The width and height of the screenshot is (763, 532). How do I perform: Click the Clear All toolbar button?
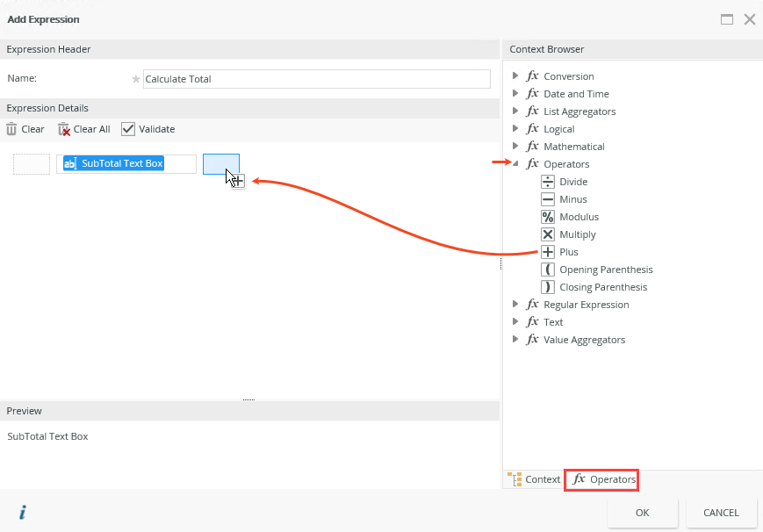point(83,129)
